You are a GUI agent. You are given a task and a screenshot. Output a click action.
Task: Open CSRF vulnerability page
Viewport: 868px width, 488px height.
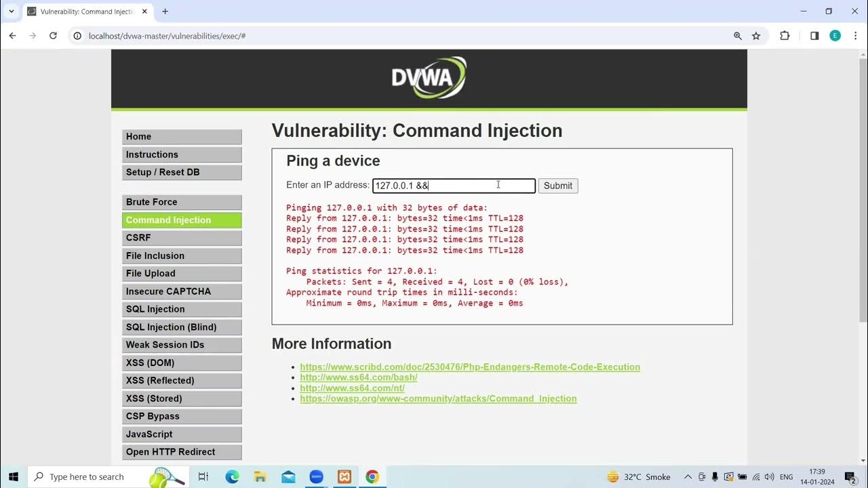(x=182, y=238)
